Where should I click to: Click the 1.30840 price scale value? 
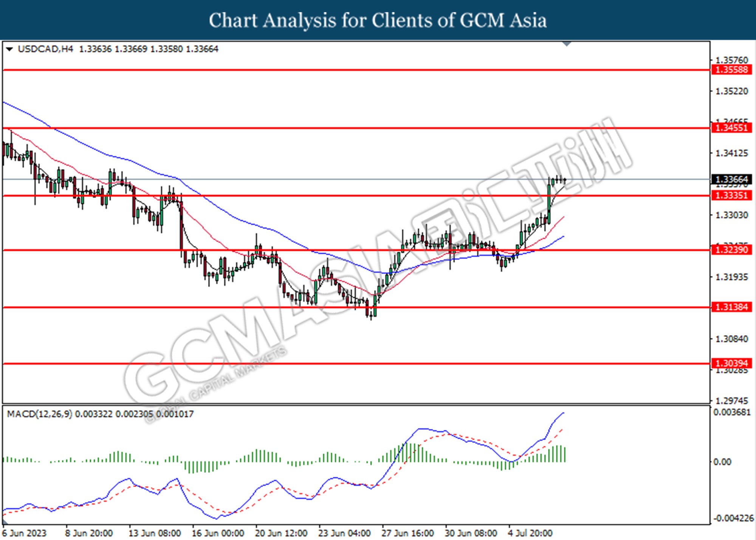[732, 339]
